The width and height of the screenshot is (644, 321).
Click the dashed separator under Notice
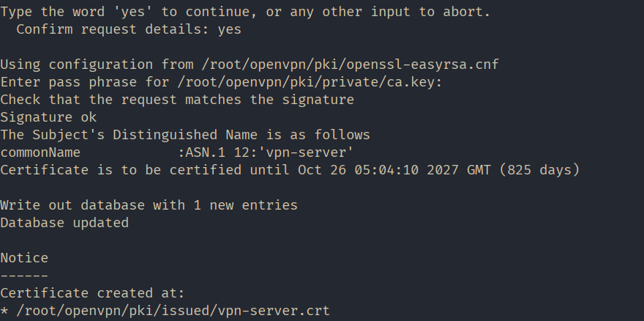(24, 276)
